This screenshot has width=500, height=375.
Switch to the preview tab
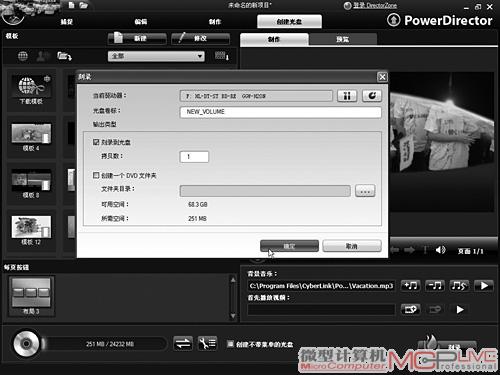click(343, 39)
